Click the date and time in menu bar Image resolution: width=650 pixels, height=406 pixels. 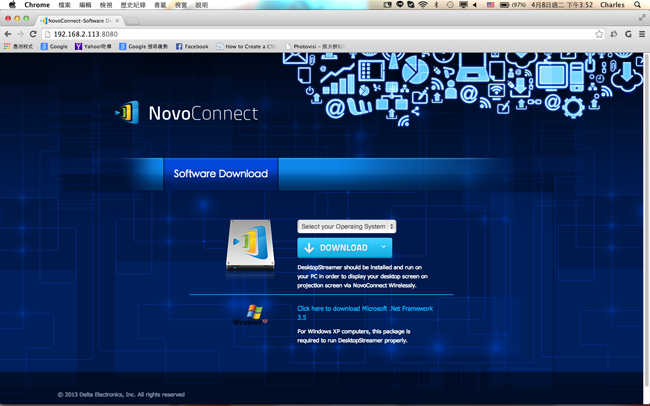click(562, 5)
